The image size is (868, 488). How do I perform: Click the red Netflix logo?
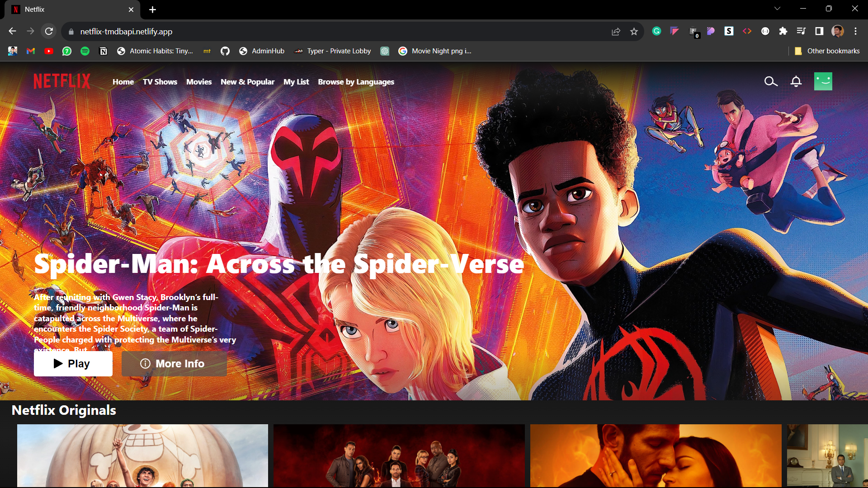(x=62, y=81)
